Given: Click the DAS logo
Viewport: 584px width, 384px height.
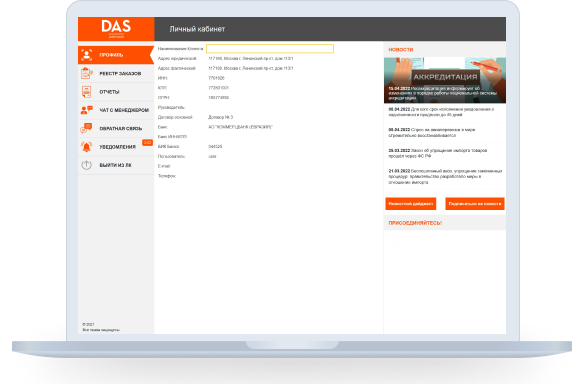Looking at the screenshot, I should 116,29.
